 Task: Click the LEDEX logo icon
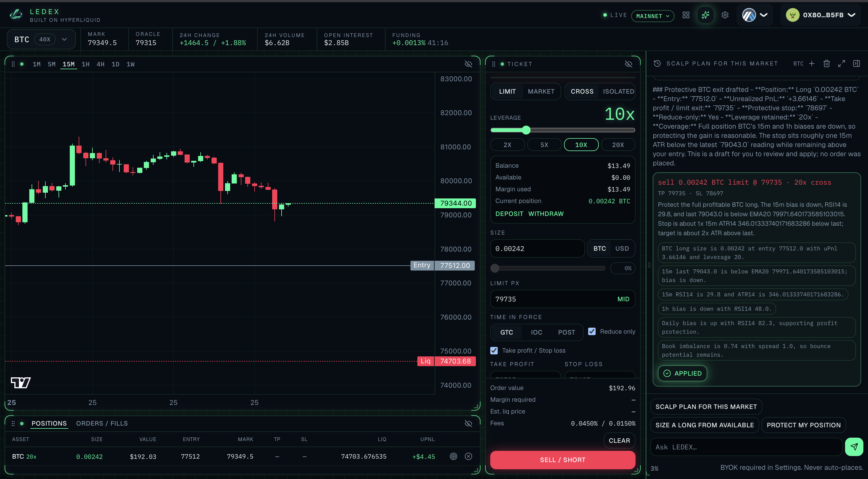click(16, 14)
